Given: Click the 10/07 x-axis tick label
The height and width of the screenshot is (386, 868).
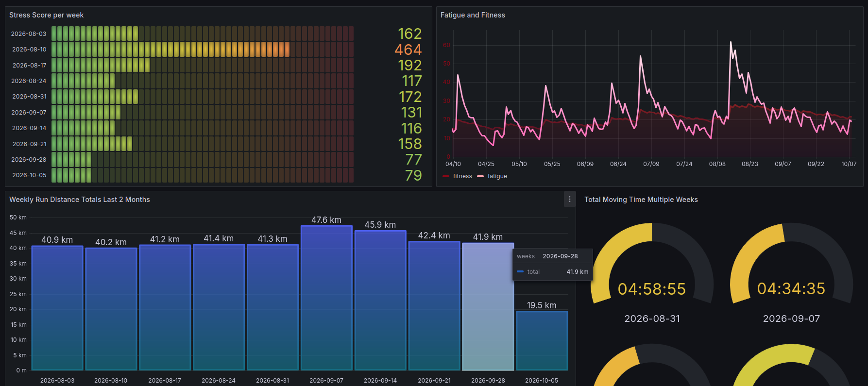Looking at the screenshot, I should pyautogui.click(x=849, y=164).
